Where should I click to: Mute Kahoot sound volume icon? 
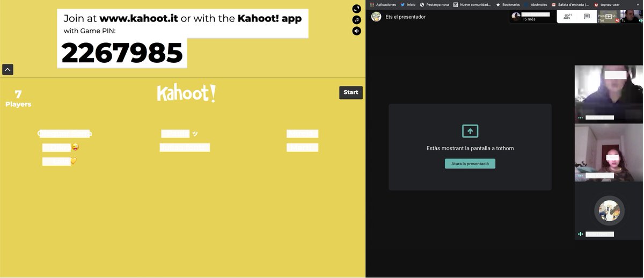point(356,31)
